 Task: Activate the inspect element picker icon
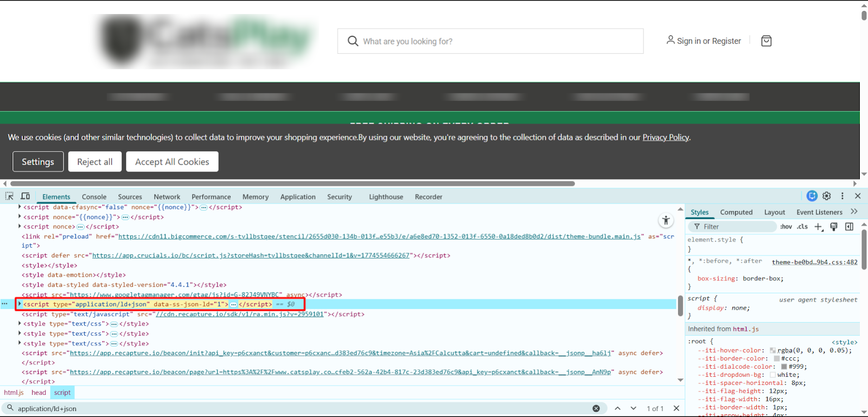coord(9,196)
